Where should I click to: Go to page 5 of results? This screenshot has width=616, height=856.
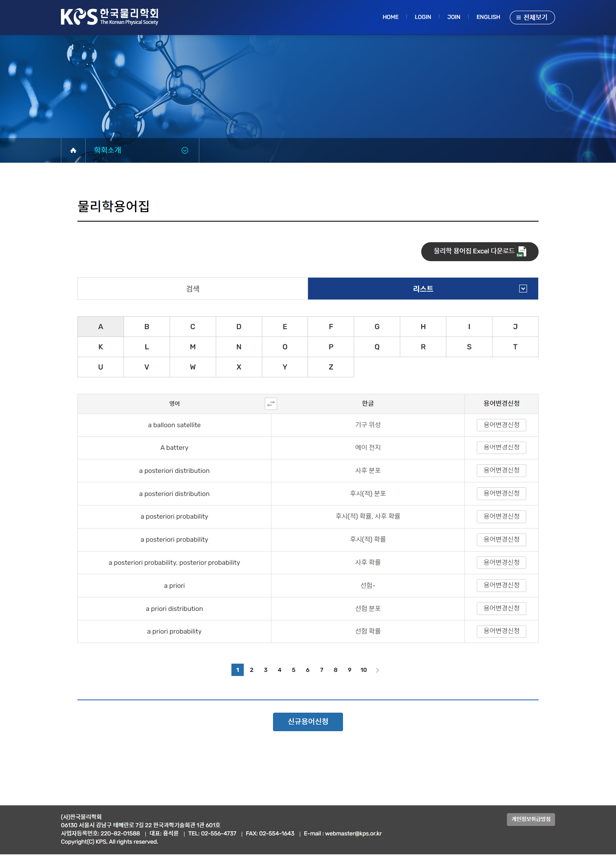[x=294, y=670]
